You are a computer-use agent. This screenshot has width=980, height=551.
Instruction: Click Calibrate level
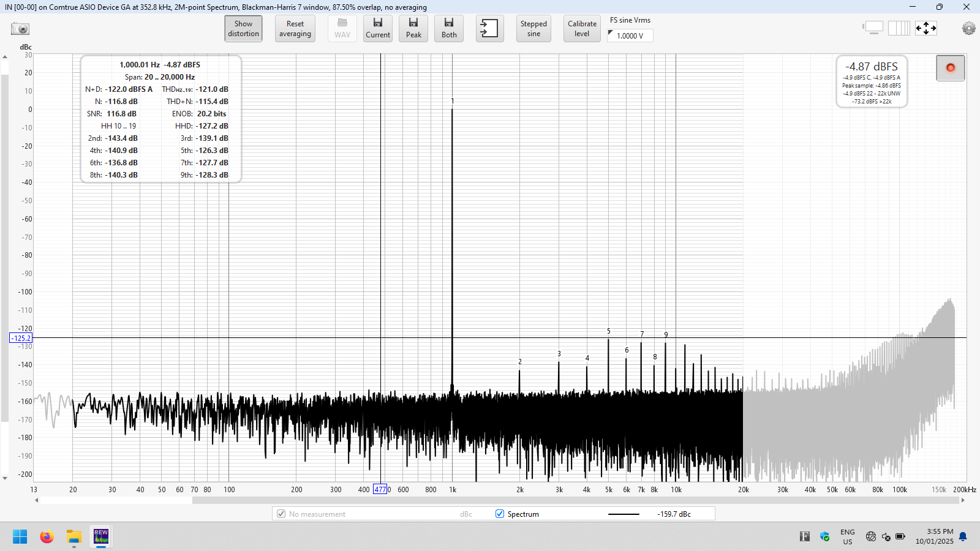[x=582, y=29]
